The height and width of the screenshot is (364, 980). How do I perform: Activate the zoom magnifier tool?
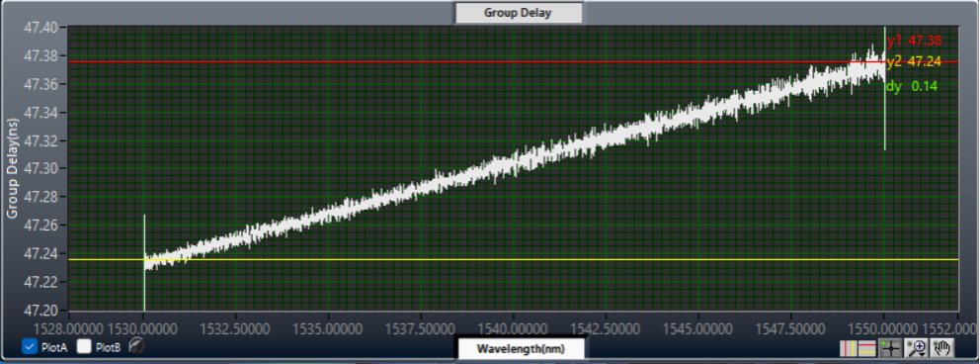tap(916, 348)
